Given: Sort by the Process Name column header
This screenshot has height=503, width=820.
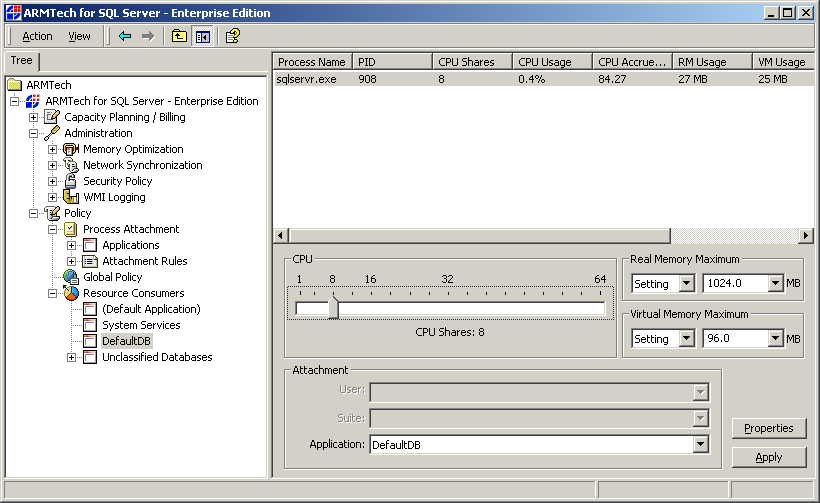Looking at the screenshot, I should [312, 62].
